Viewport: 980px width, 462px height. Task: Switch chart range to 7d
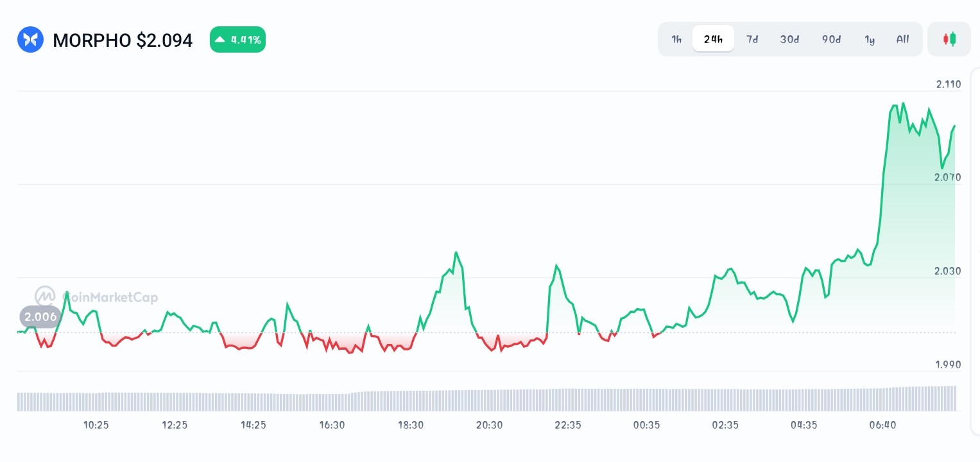coord(752,39)
